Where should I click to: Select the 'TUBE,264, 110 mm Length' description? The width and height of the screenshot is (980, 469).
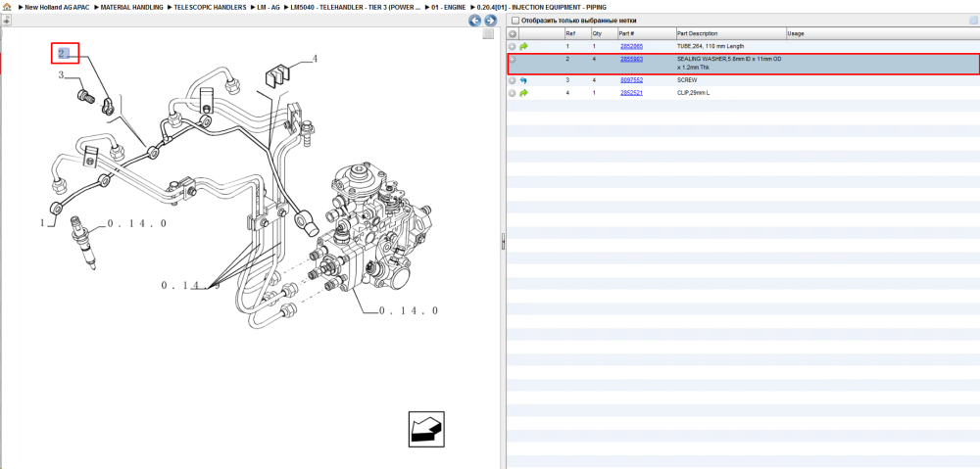pos(710,46)
